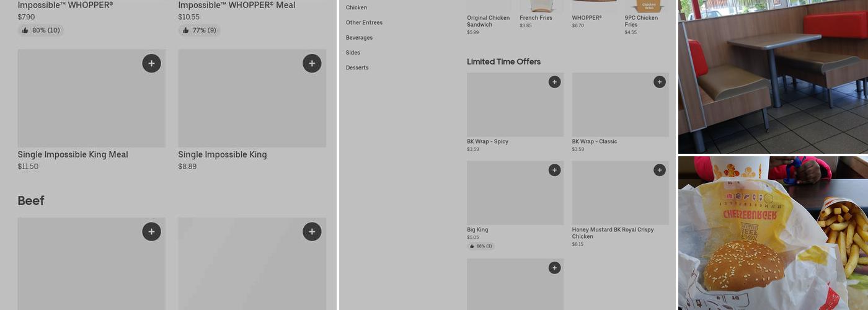
Task: Open the Beverages category
Action: (359, 38)
